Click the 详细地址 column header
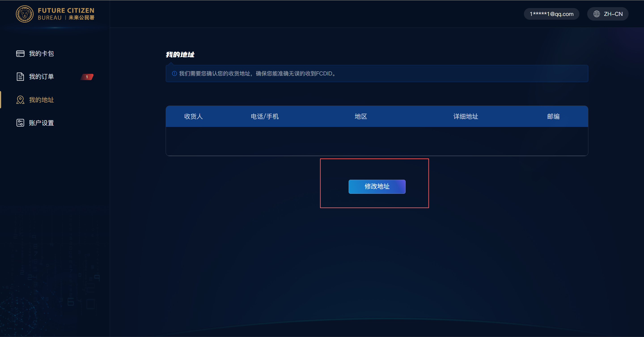 pyautogui.click(x=466, y=116)
